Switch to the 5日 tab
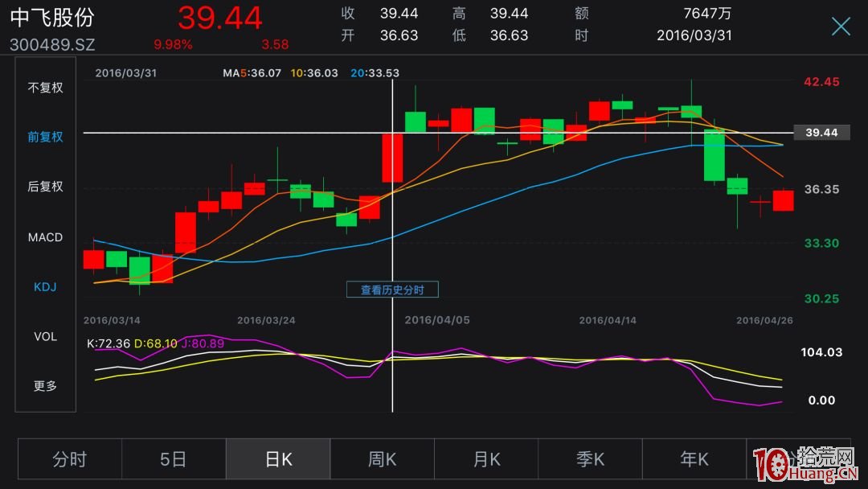The image size is (868, 489). [174, 459]
